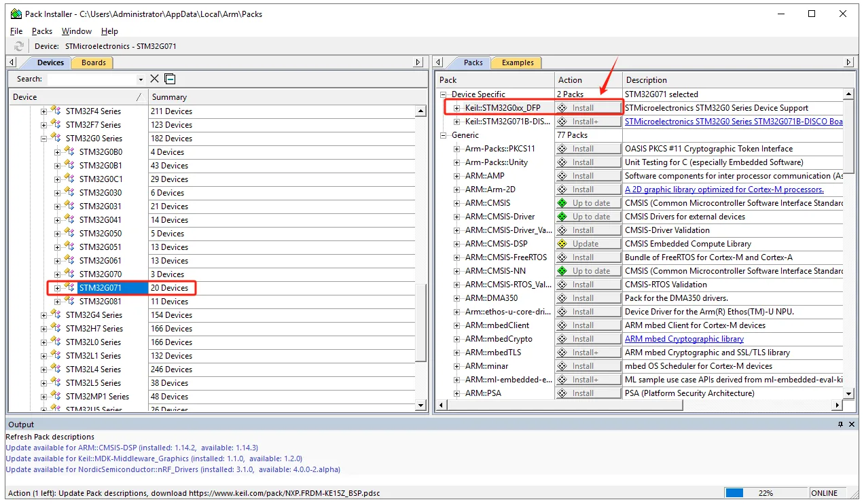The height and width of the screenshot is (504, 864).
Task: Install the ARM::CMSIS-FreeRTOS pack
Action: click(588, 257)
